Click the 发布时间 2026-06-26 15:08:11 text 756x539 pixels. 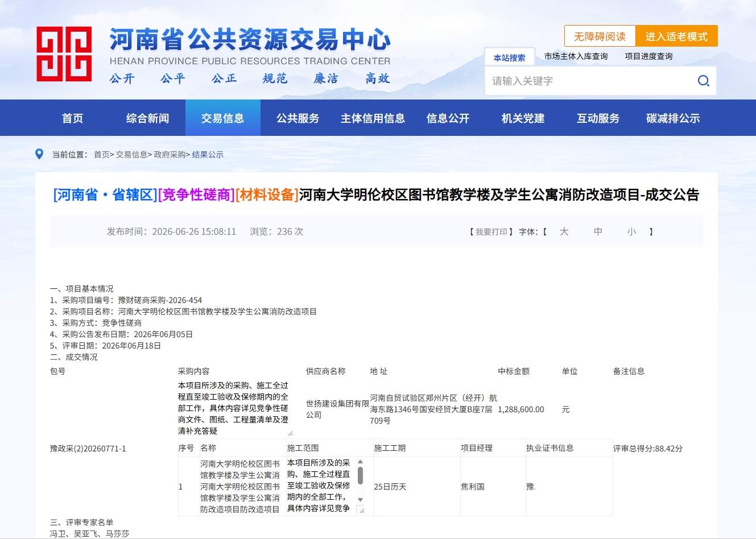pos(171,232)
